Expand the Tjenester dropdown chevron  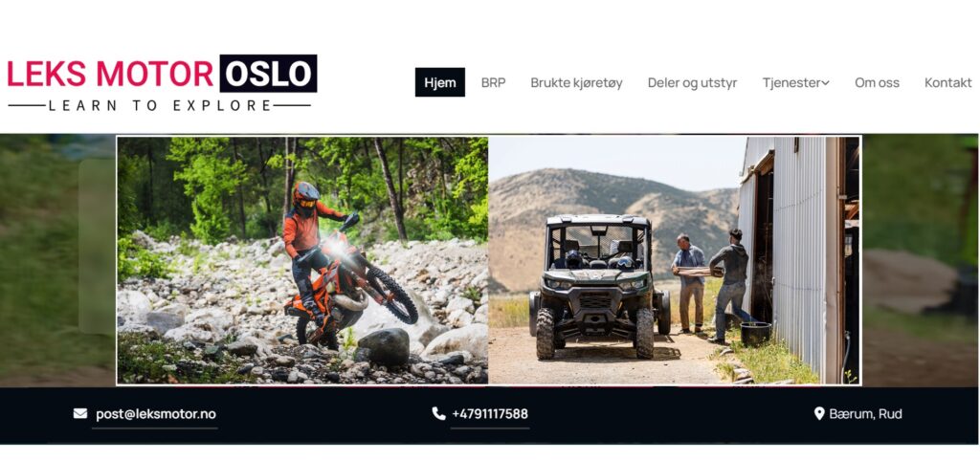825,83
